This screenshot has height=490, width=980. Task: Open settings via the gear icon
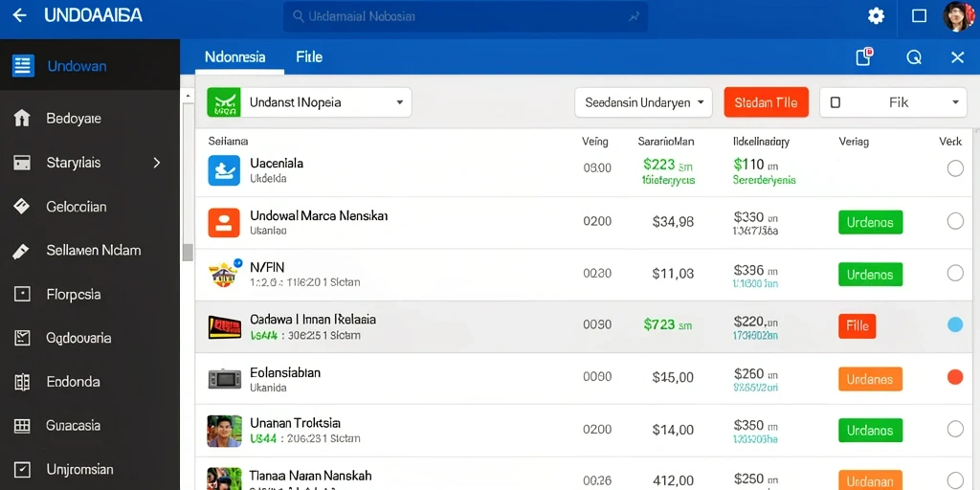(877, 16)
